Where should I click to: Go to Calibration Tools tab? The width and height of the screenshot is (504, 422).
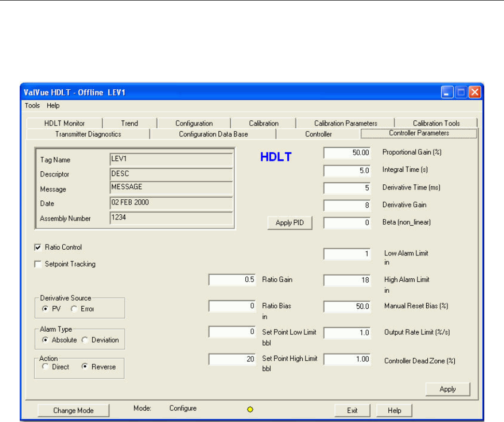point(436,123)
